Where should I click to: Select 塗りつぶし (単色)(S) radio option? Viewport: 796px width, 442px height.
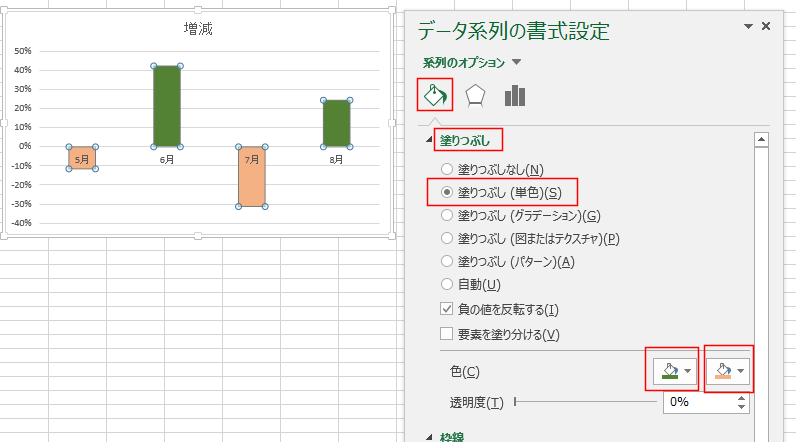coord(501,192)
